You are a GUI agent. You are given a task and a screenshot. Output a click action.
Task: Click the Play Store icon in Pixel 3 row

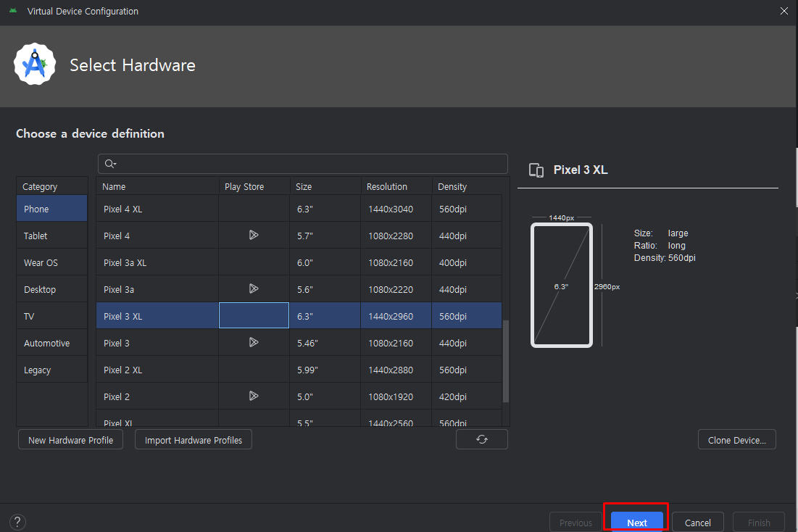click(254, 342)
